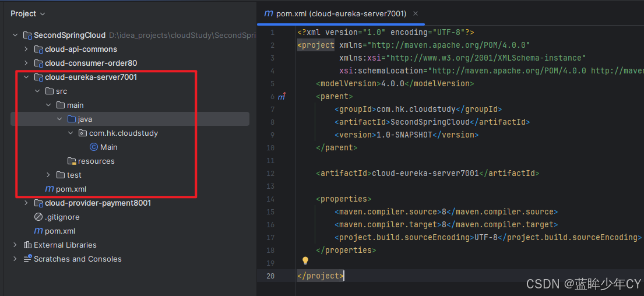Click line number 13 in gutter

(x=270, y=186)
